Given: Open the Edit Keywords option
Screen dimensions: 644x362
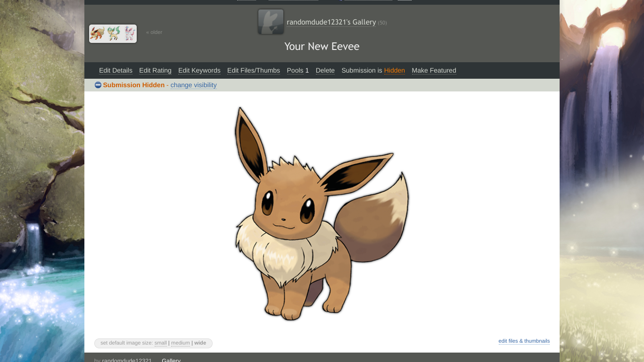Looking at the screenshot, I should click(x=199, y=70).
